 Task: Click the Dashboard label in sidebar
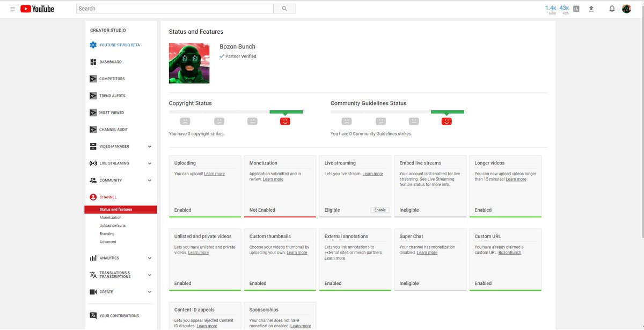(110, 62)
